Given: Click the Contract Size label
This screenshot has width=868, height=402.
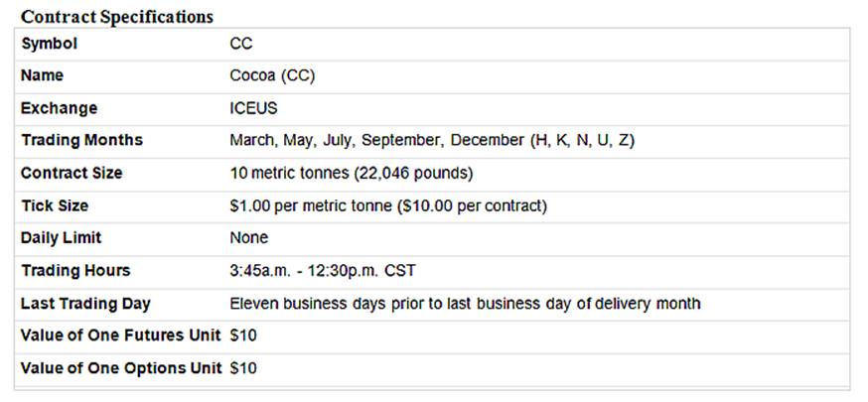Looking at the screenshot, I should coord(72,173).
